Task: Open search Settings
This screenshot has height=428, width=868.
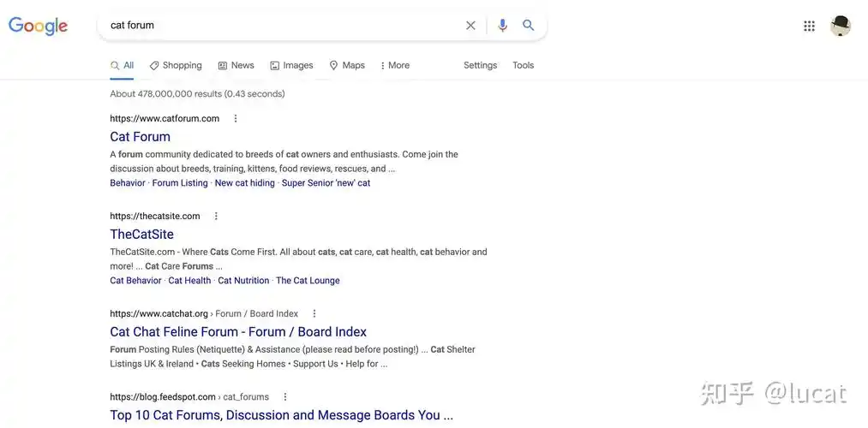Action: [480, 66]
